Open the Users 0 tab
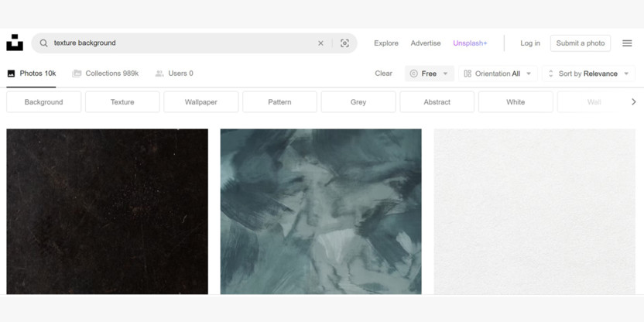The height and width of the screenshot is (322, 644). pyautogui.click(x=174, y=74)
